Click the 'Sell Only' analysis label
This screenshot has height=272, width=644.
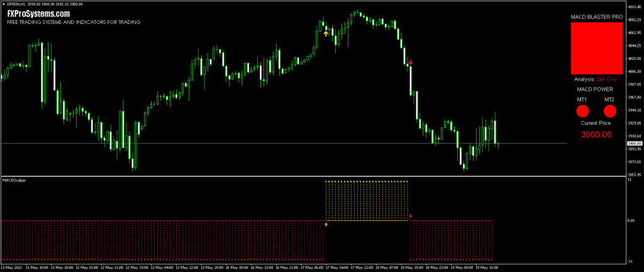607,79
